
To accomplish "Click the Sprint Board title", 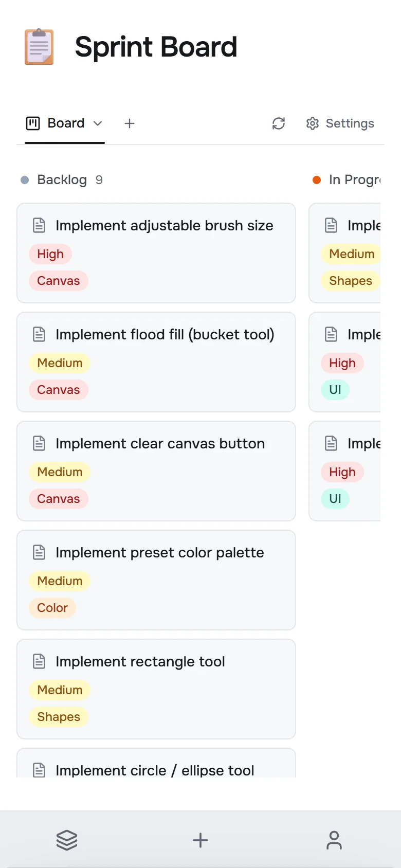I will click(156, 47).
